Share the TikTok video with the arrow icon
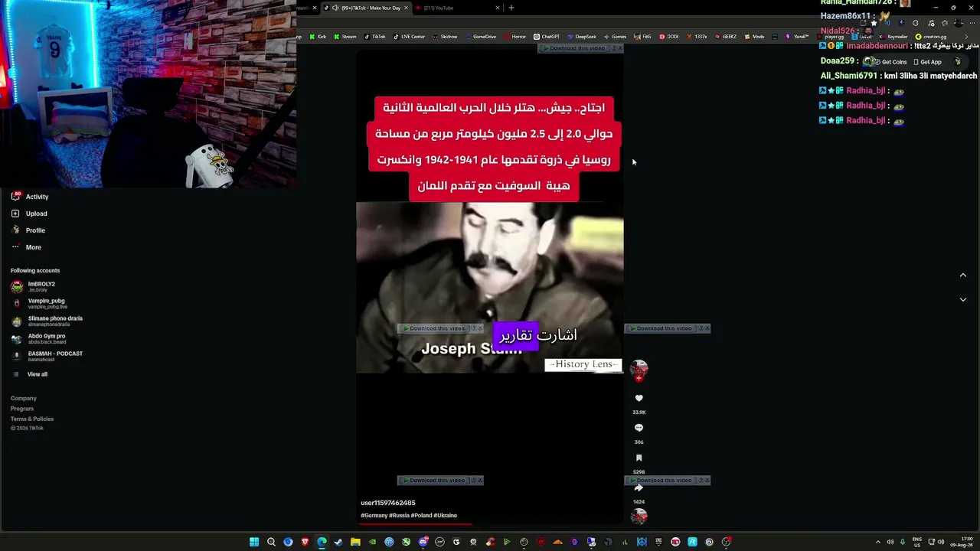This screenshot has height=551, width=980. [639, 487]
